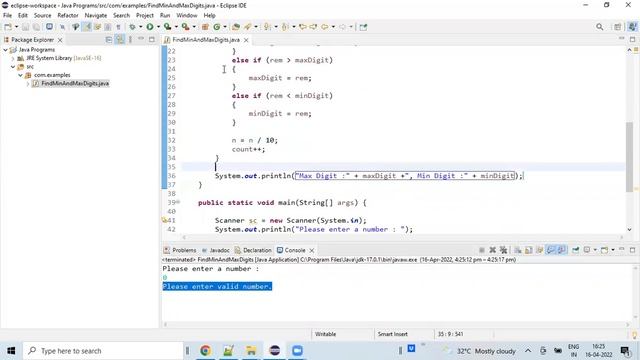Expand the JRE System Library node
The image size is (640, 360).
(13, 58)
